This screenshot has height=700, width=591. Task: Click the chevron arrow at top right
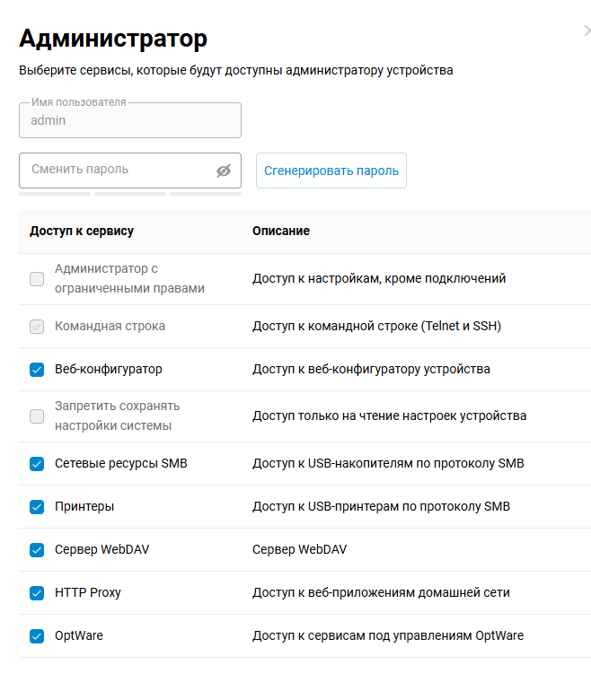587,31
